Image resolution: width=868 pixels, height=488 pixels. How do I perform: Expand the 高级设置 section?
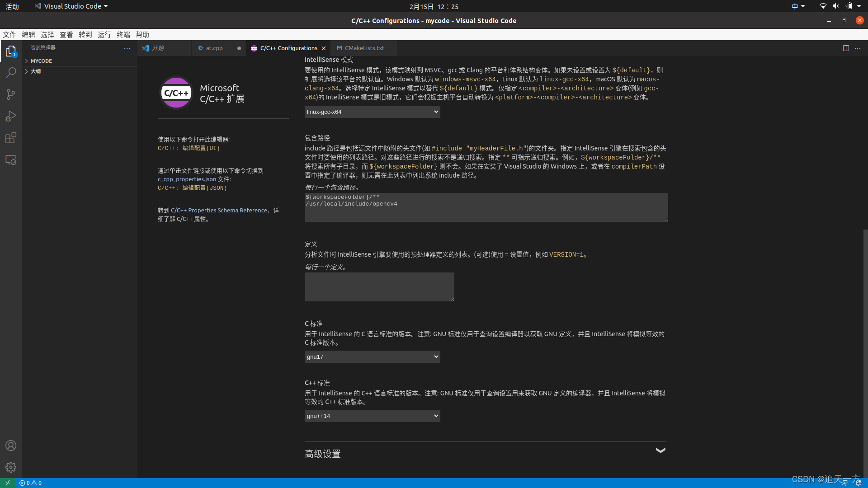(x=660, y=450)
